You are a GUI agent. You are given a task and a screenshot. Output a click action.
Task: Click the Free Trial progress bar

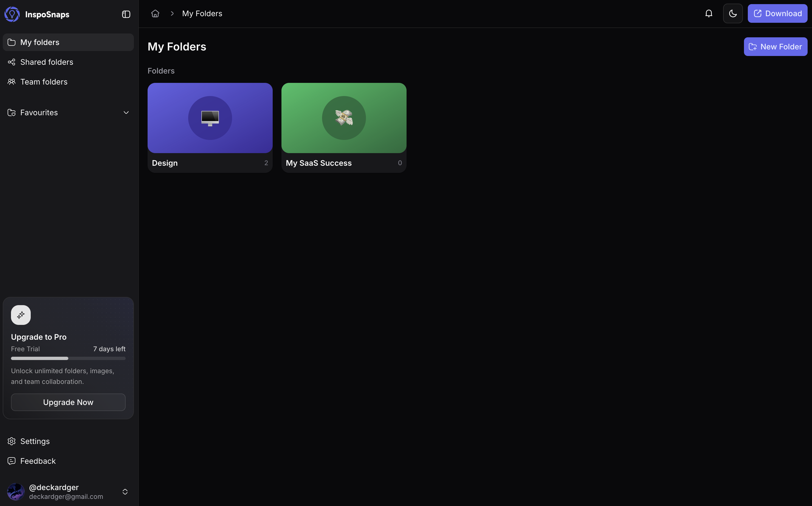[68, 358]
